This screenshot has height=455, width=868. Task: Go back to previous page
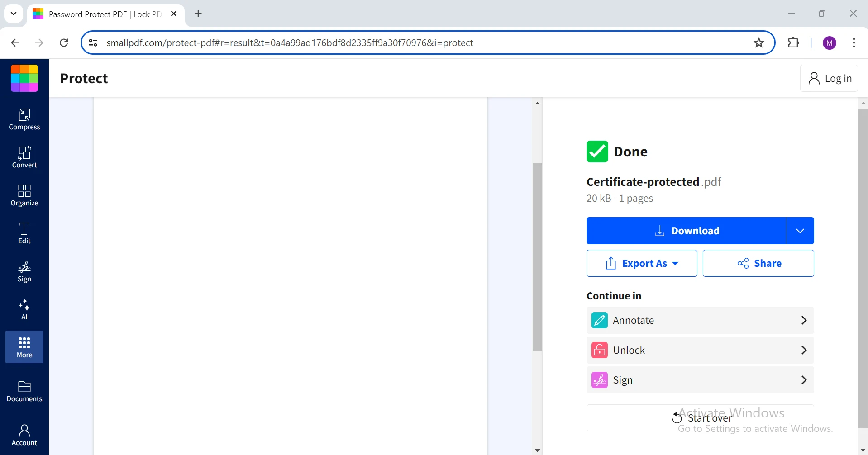[x=15, y=43]
